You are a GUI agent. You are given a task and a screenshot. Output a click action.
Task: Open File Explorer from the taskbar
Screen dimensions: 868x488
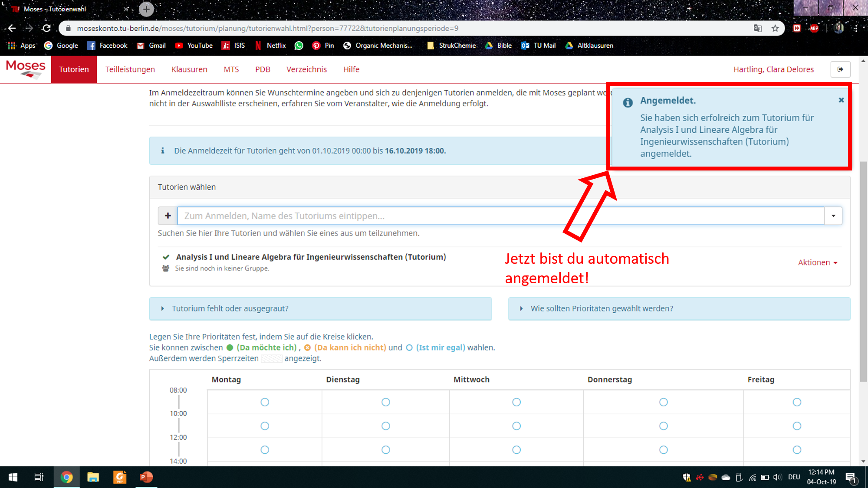tap(93, 477)
